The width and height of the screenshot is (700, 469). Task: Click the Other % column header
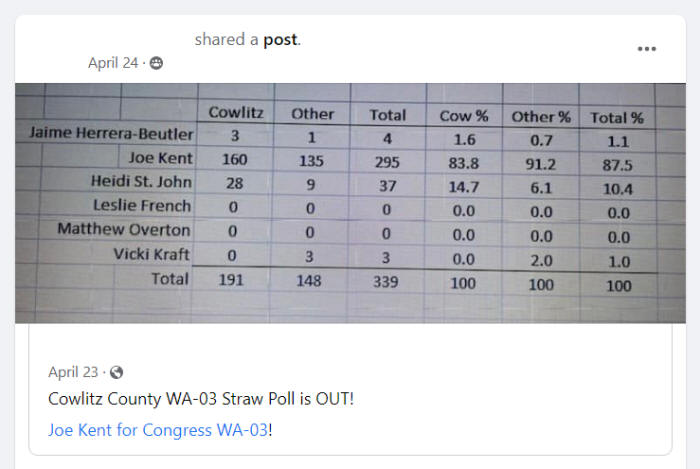pyautogui.click(x=541, y=117)
